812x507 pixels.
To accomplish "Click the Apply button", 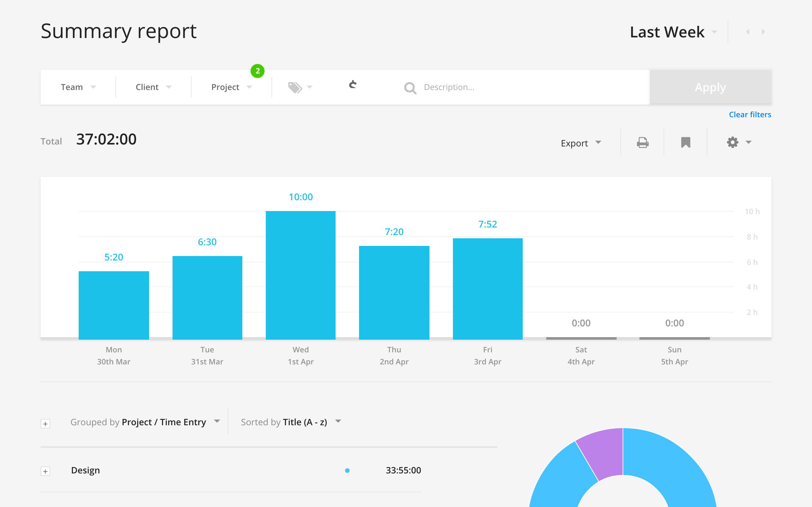I will click(x=710, y=87).
